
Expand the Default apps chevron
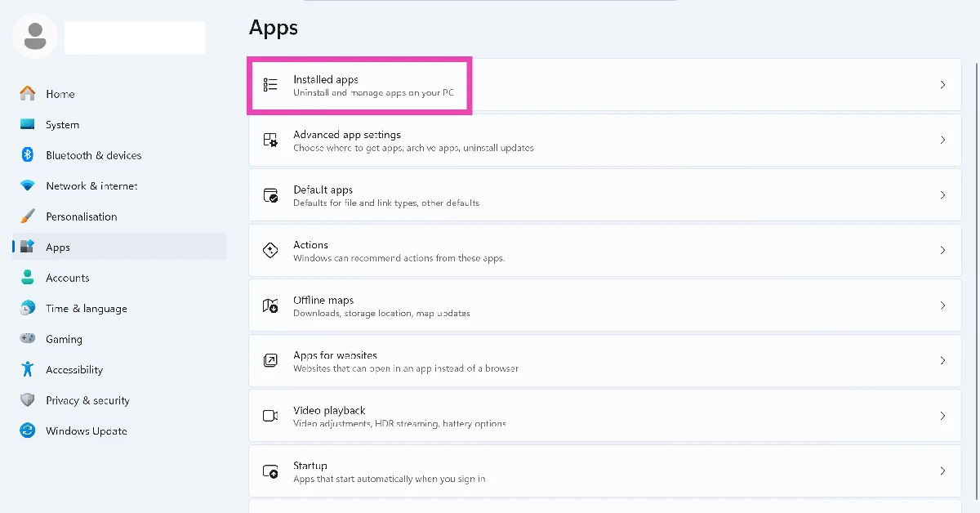[942, 195]
